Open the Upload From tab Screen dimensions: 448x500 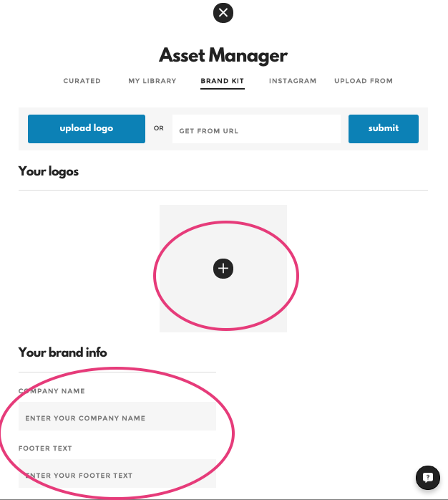[363, 81]
